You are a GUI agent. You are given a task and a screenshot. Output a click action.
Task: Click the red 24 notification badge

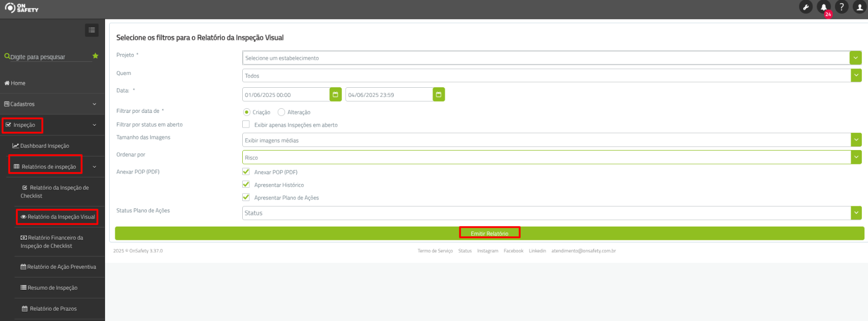click(828, 14)
